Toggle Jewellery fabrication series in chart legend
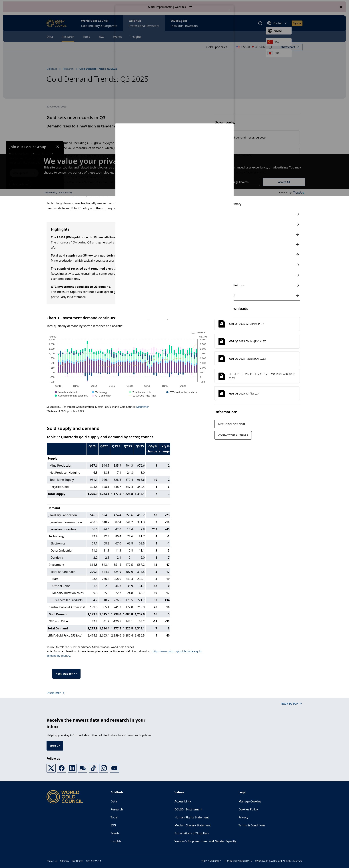The width and height of the screenshot is (349, 868). (x=67, y=392)
